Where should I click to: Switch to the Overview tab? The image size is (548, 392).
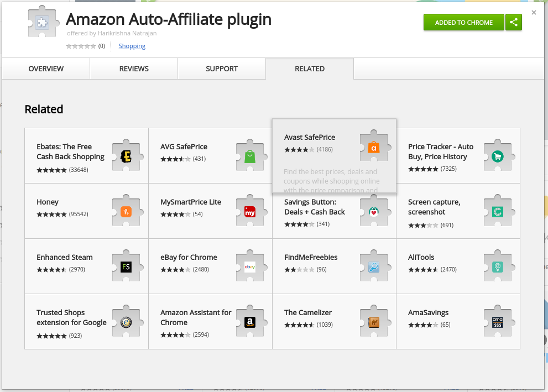click(x=46, y=69)
